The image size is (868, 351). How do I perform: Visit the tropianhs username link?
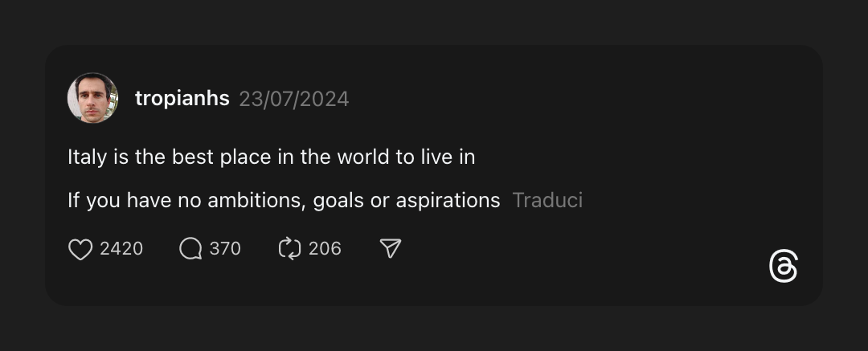coord(182,99)
